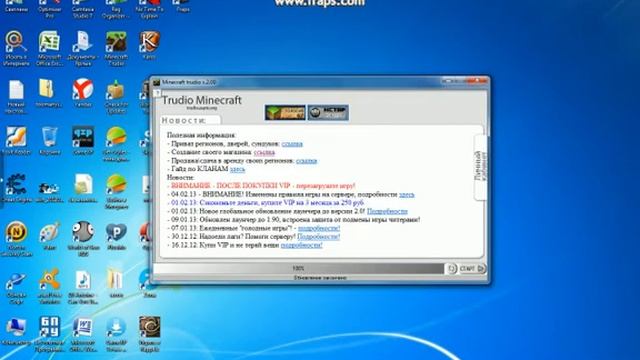Open the blank white file icon on desktop
This screenshot has height=360, width=640.
pos(16,90)
